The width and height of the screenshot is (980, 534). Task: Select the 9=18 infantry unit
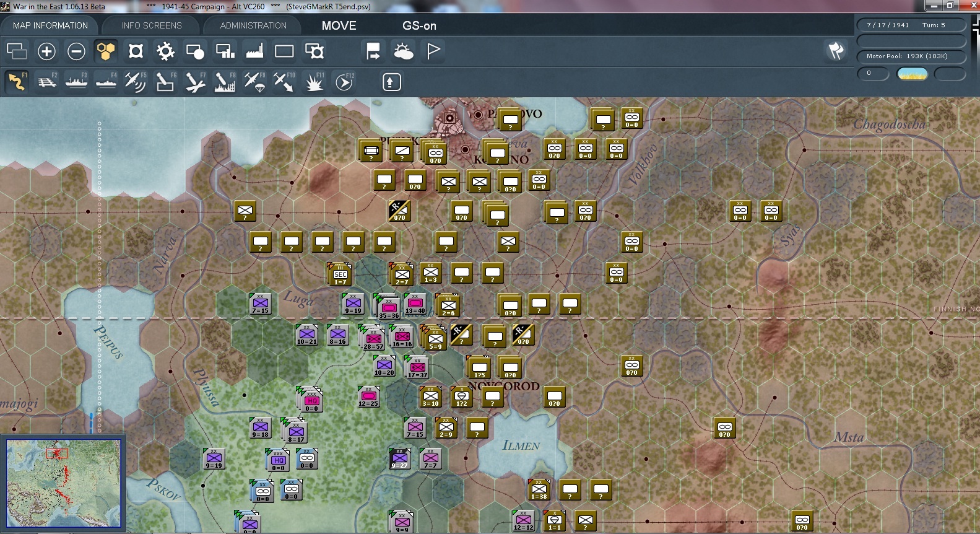[x=260, y=427]
